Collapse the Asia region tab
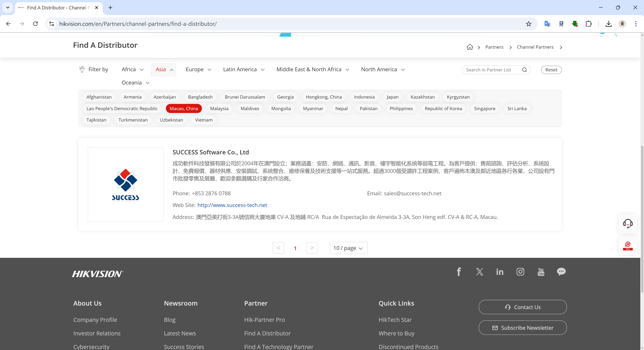The height and width of the screenshot is (350, 644). [x=164, y=69]
